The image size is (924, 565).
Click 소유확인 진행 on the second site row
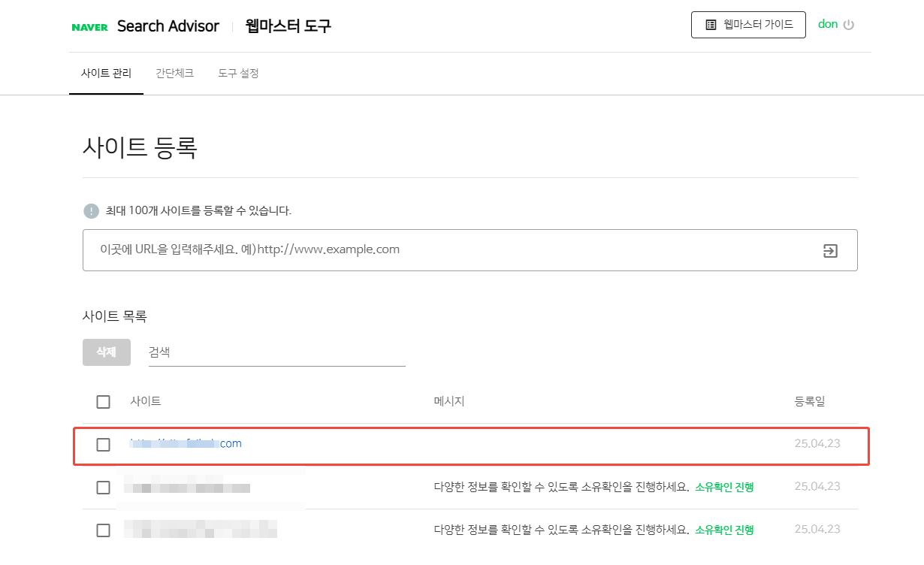tap(724, 487)
